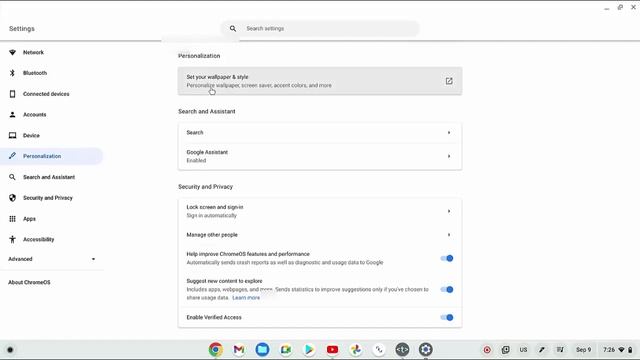Open the Files app on shelf
The image size is (640, 360).
(262, 349)
